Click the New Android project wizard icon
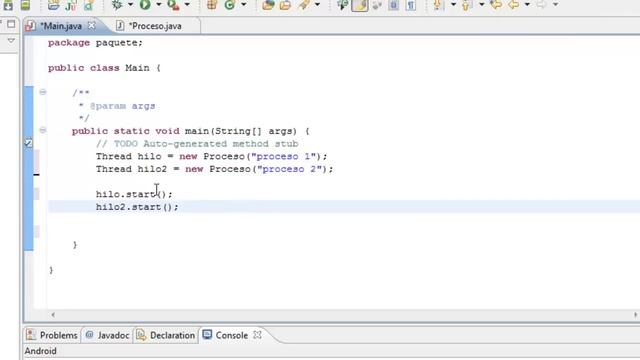This screenshot has height=360, width=640. pos(53,5)
